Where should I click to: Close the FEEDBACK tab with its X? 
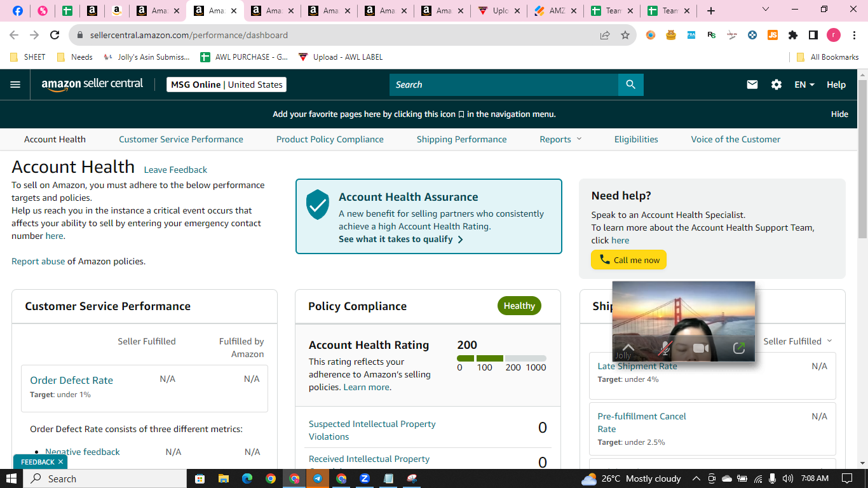click(60, 462)
